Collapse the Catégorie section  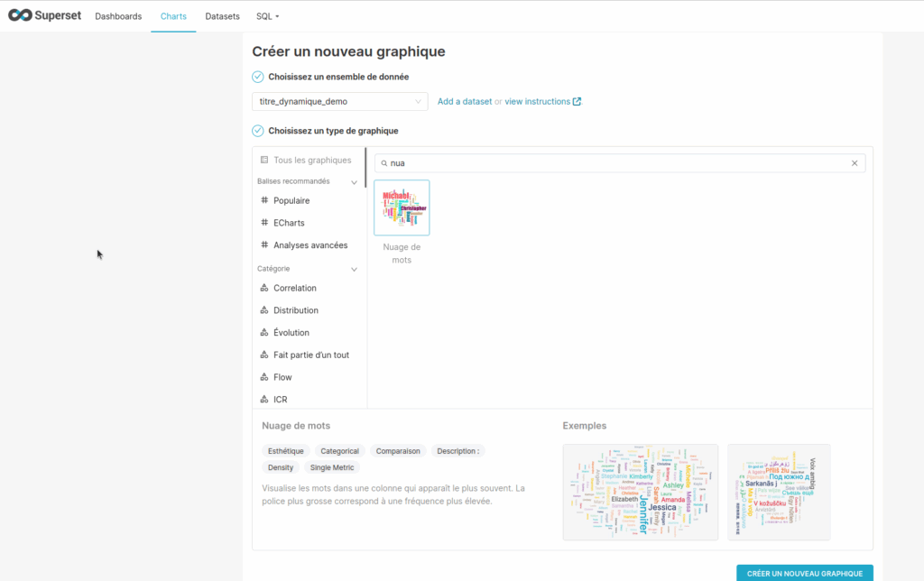click(354, 269)
